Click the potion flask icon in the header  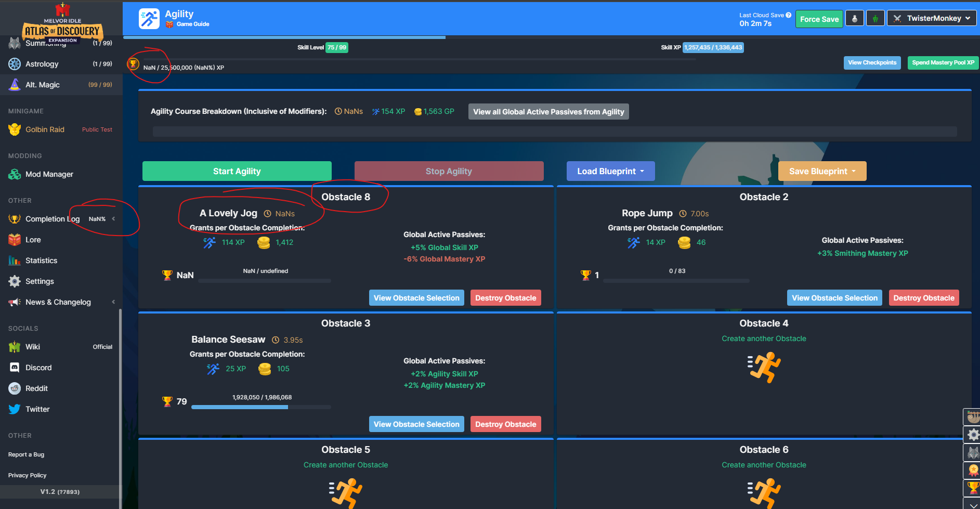pyautogui.click(x=854, y=18)
